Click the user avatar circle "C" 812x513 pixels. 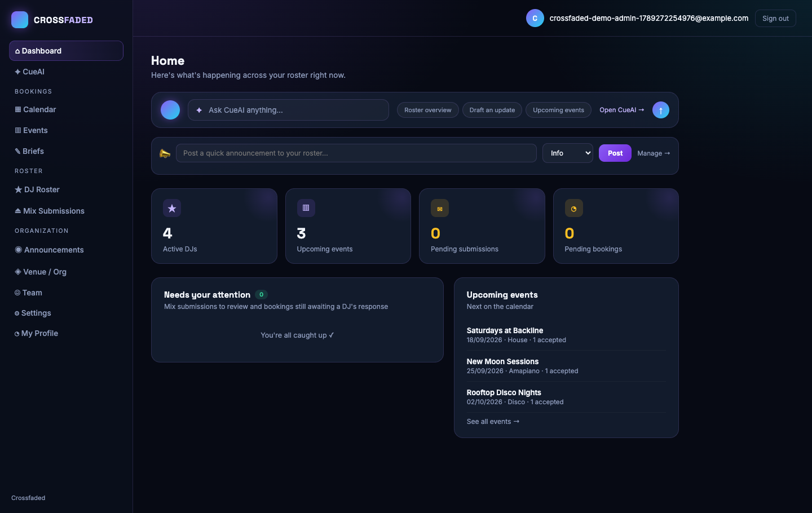535,18
